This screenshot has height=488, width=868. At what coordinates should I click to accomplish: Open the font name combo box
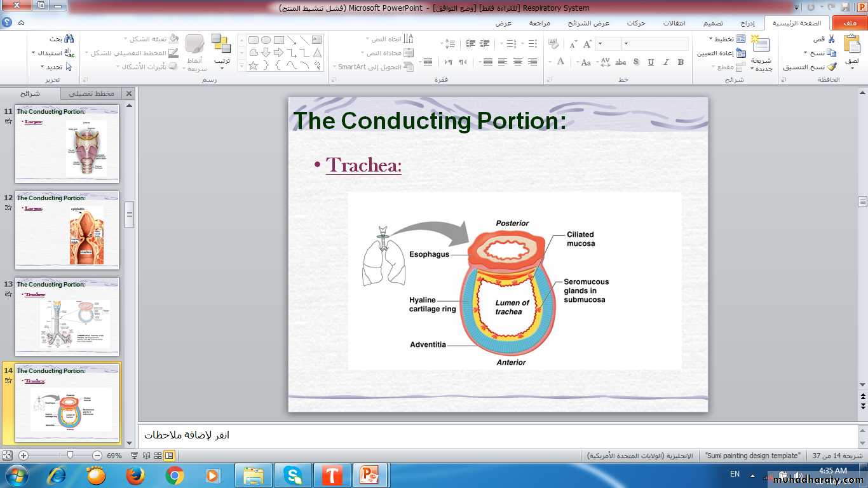pos(656,44)
